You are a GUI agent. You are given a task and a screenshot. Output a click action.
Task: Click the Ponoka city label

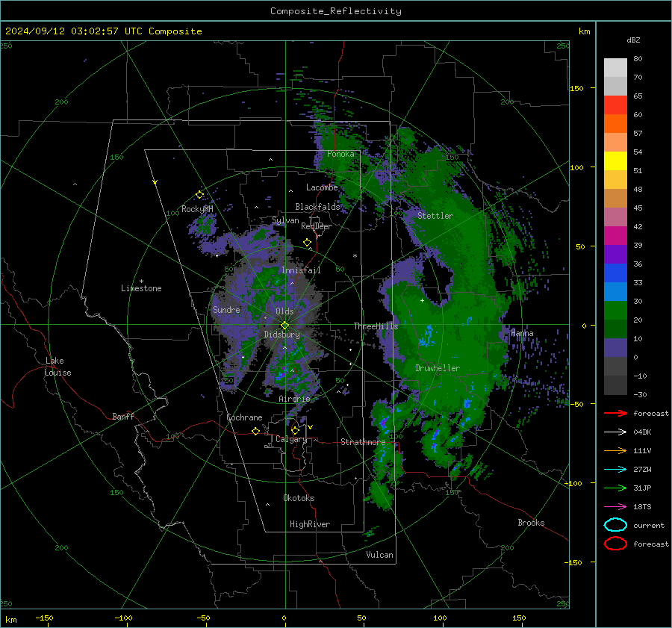click(x=340, y=154)
